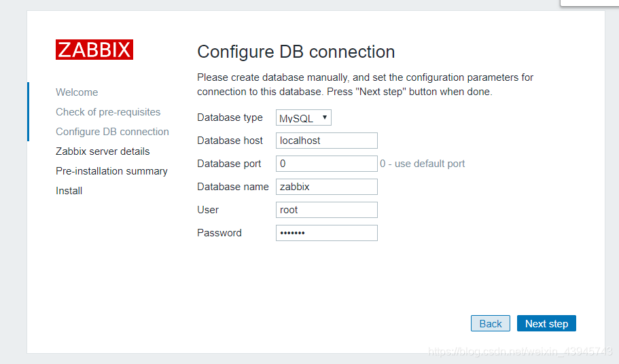This screenshot has width=619, height=364.
Task: Click the '0 - use default port' hint
Action: click(x=422, y=164)
